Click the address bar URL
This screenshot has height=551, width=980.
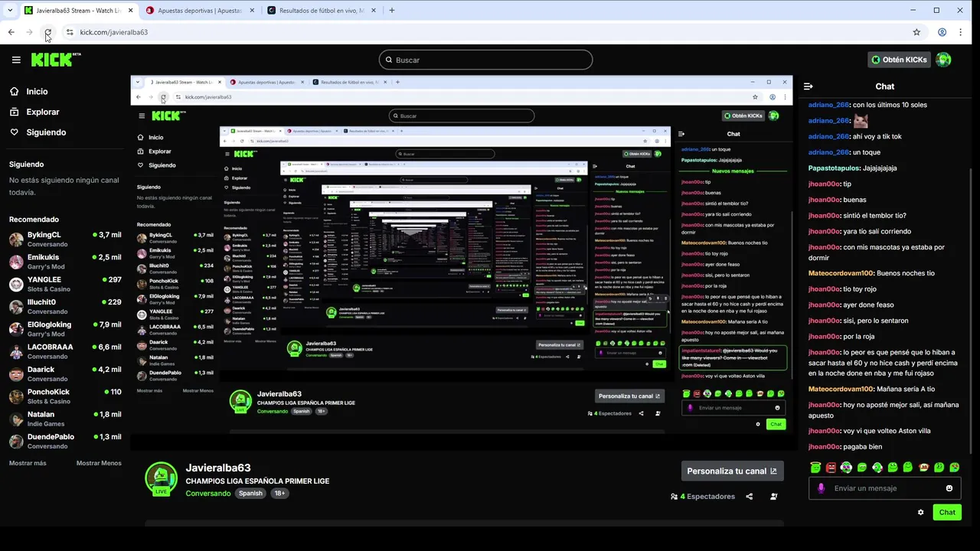(x=113, y=32)
